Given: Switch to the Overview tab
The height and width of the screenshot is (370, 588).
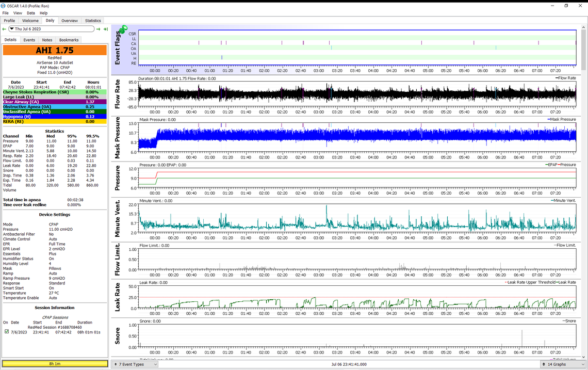Looking at the screenshot, I should (70, 21).
